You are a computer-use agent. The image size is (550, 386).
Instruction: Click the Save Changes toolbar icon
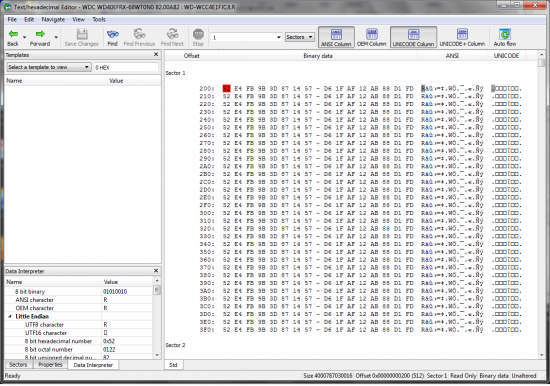tap(82, 34)
